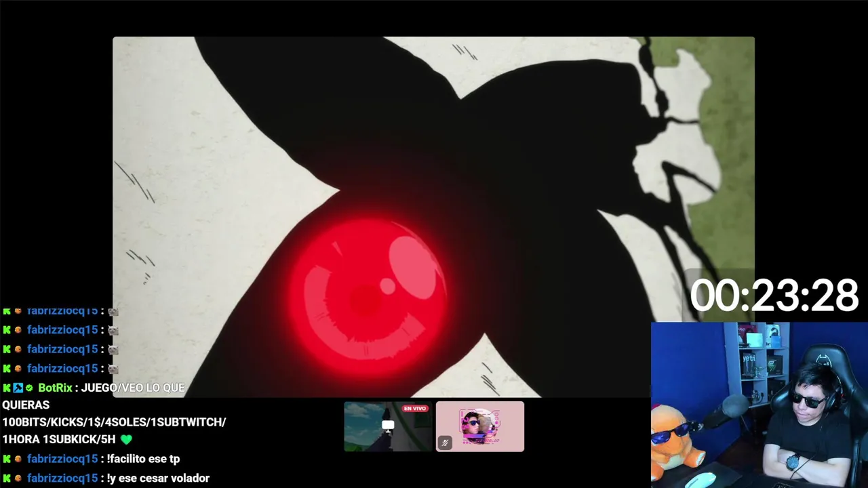Select the '!y ese cesar volador' chat text
This screenshot has height=488, width=868.
pyautogui.click(x=158, y=479)
